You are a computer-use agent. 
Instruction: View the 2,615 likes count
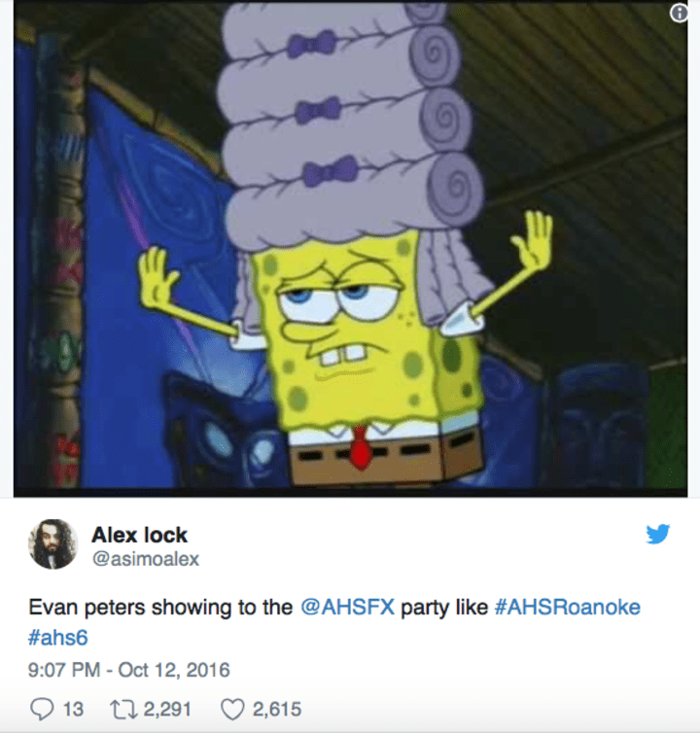tap(277, 709)
